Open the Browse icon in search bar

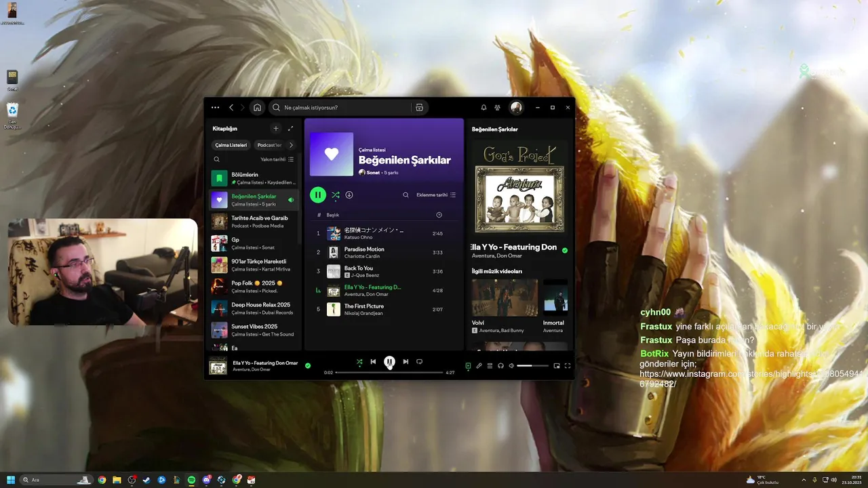click(419, 107)
